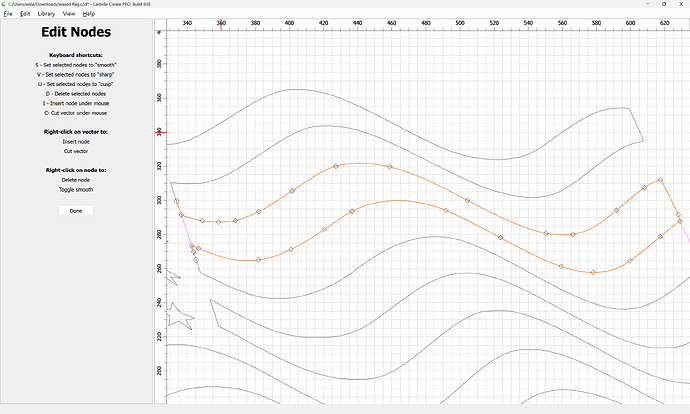Screen dimensions: 690x414
Task: Select leftmost node of upper orange curve
Action: pyautogui.click(x=177, y=201)
